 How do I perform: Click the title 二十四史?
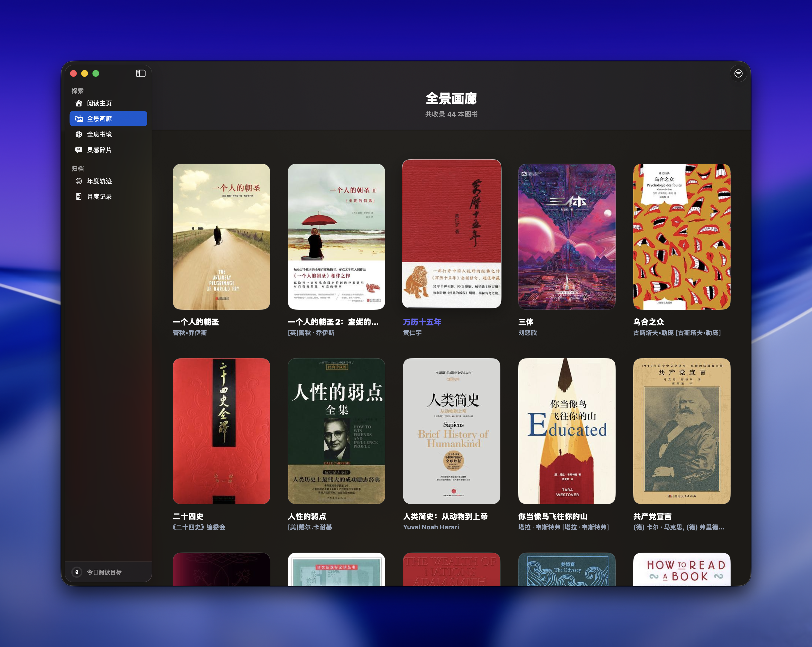188,516
